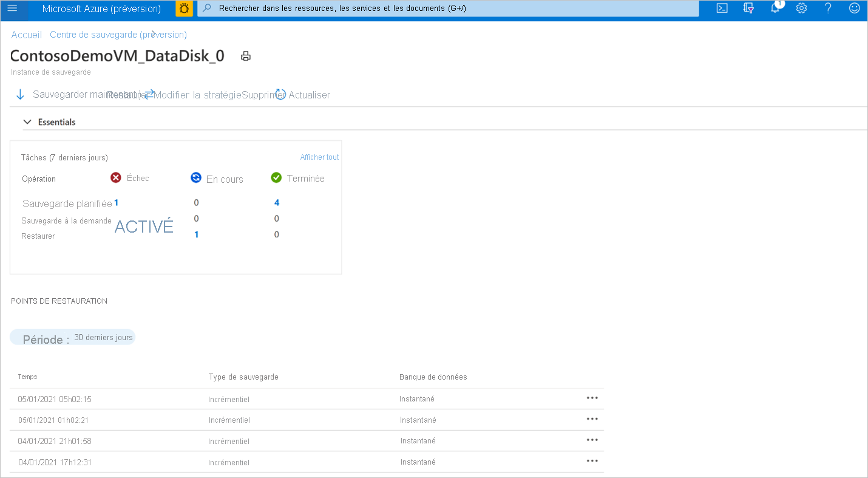Open the Azure portal hamburger menu
868x478 pixels.
(12, 9)
